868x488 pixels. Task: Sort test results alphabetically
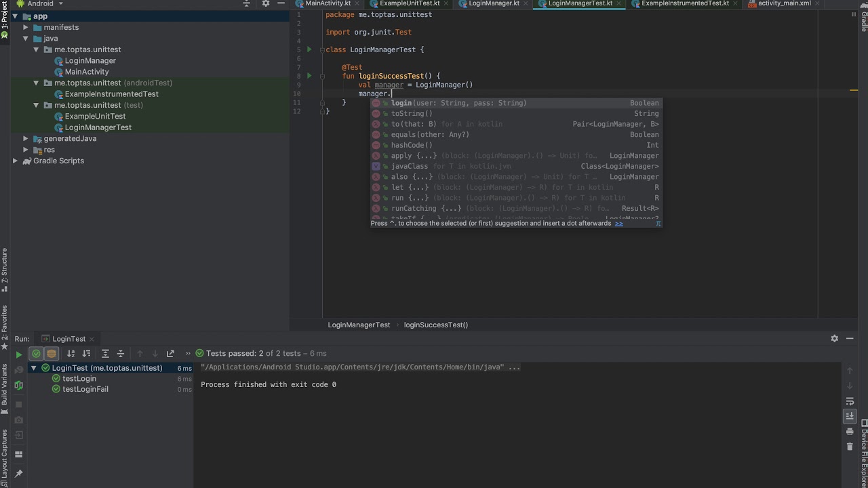click(x=71, y=354)
